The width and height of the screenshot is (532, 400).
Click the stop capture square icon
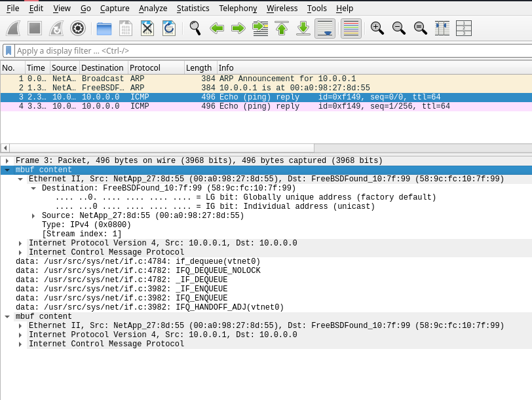pyautogui.click(x=35, y=28)
